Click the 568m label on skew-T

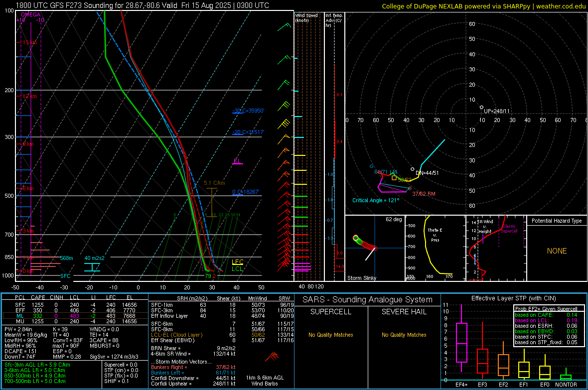pos(66,258)
